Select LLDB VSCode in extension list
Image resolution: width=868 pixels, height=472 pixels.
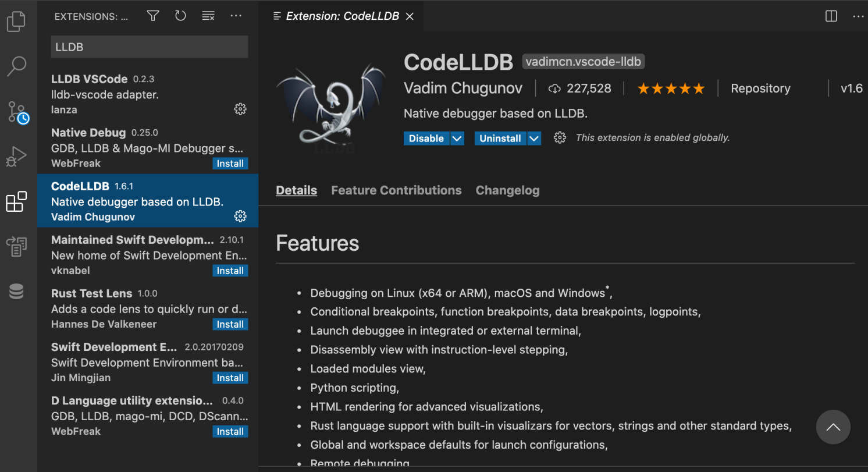tap(148, 94)
